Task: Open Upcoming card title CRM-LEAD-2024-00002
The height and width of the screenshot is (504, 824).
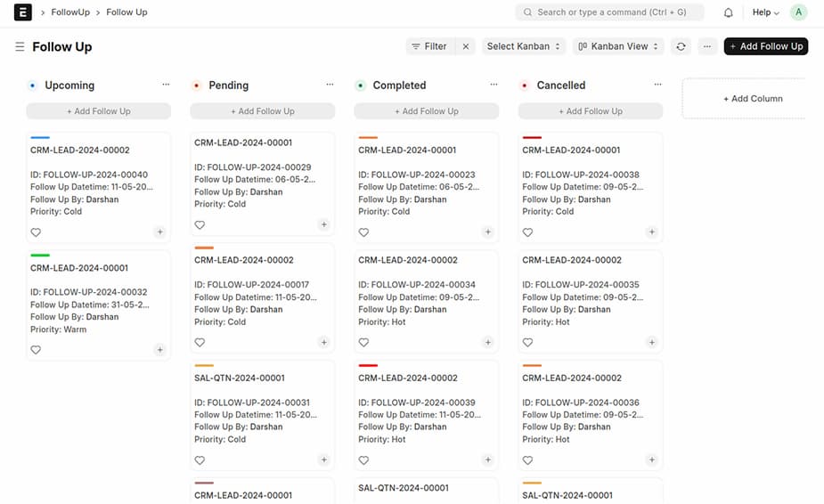Action: click(x=80, y=150)
